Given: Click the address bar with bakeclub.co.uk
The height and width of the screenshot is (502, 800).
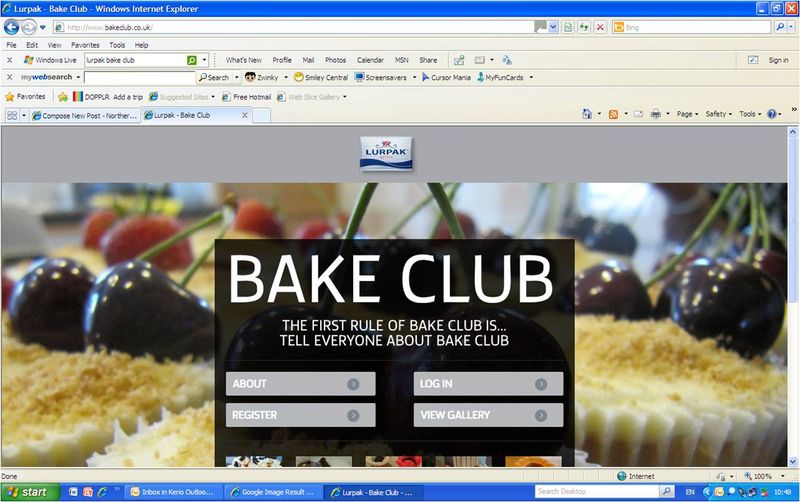Looking at the screenshot, I should 293,28.
